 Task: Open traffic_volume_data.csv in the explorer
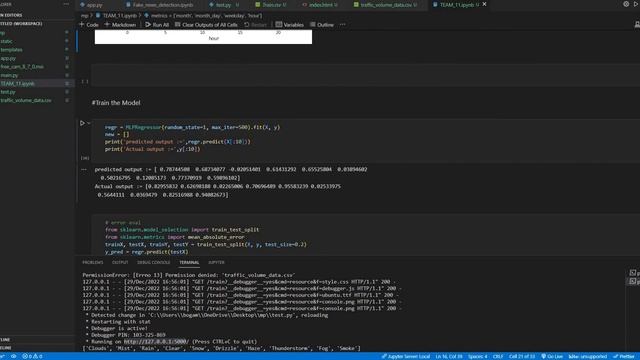coord(26,100)
